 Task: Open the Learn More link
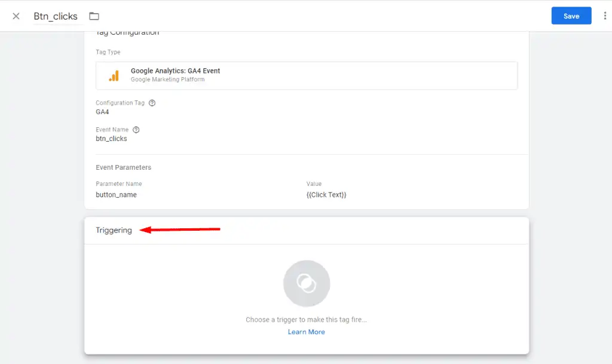307,332
